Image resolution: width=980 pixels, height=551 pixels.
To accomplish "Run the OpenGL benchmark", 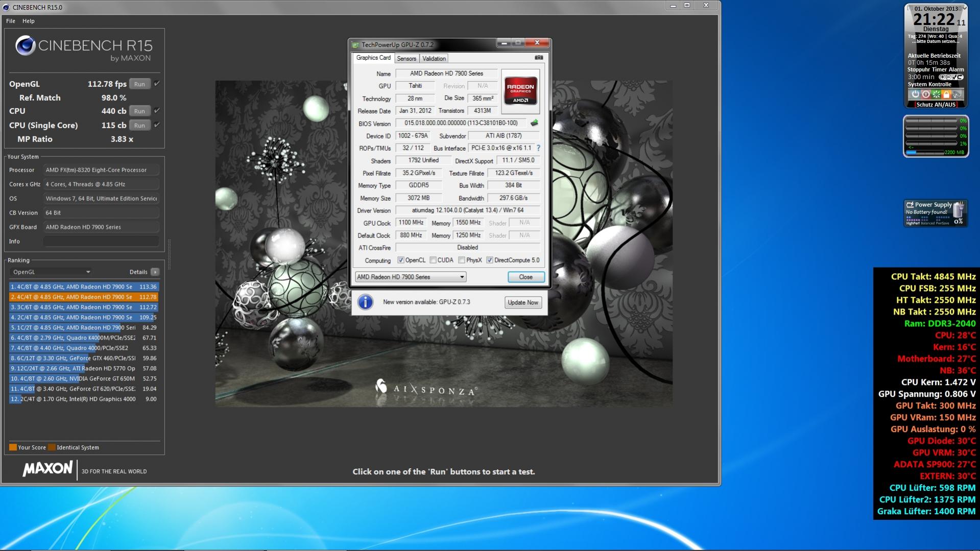I will 139,84.
